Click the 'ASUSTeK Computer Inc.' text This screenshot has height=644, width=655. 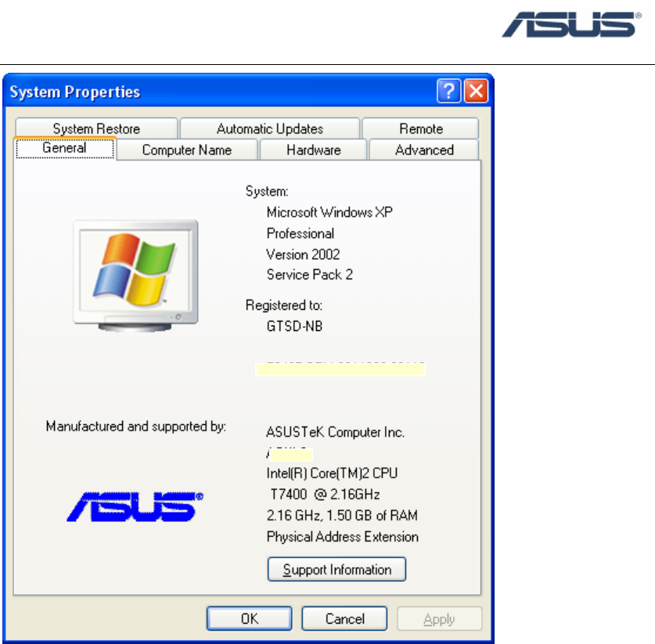[x=336, y=432]
